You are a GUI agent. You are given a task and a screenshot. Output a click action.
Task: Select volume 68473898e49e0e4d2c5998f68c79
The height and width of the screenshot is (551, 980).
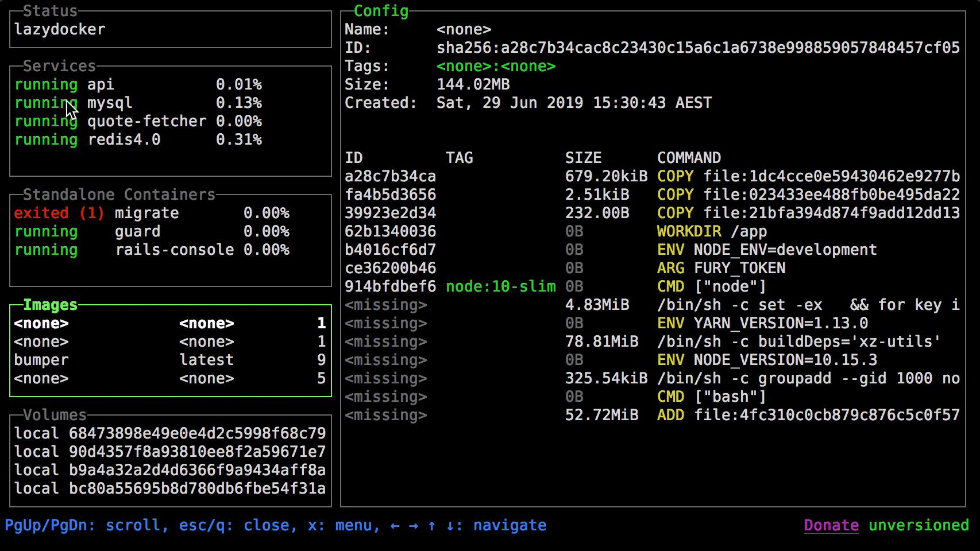(x=169, y=433)
